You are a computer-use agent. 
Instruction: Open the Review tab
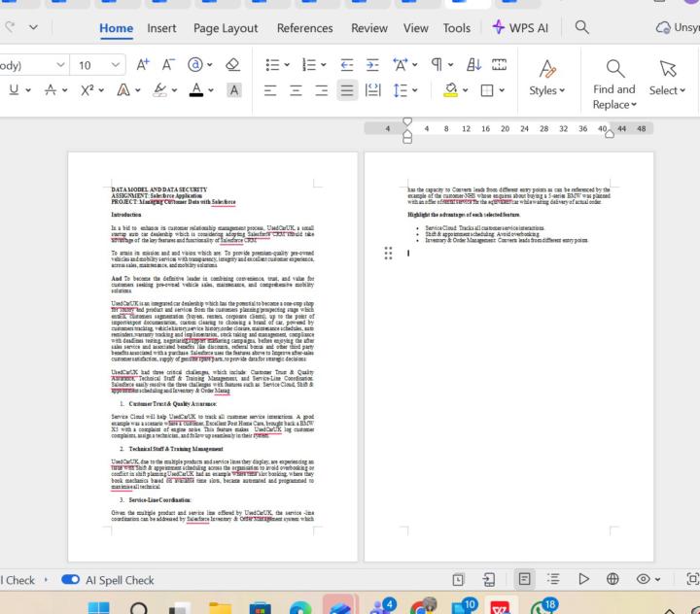(369, 28)
